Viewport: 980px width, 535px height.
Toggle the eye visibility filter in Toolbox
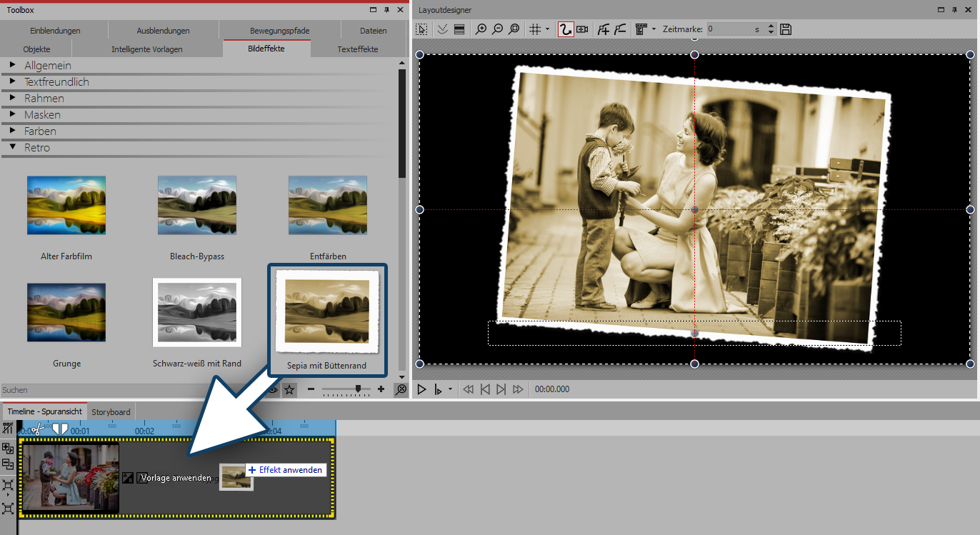(272, 389)
